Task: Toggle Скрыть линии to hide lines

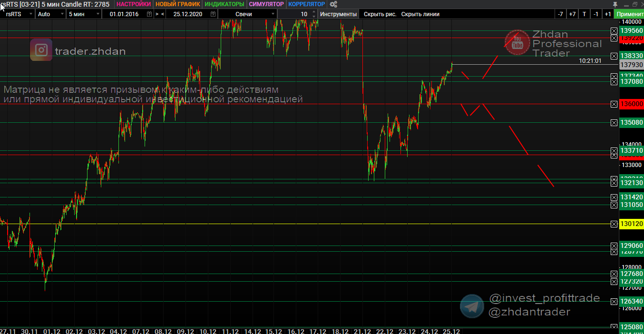Action: pos(420,14)
